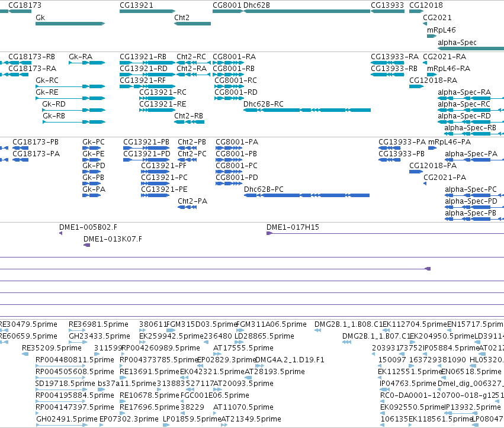
Task: Click the CG18173-PB protein label
Action: click(x=36, y=142)
